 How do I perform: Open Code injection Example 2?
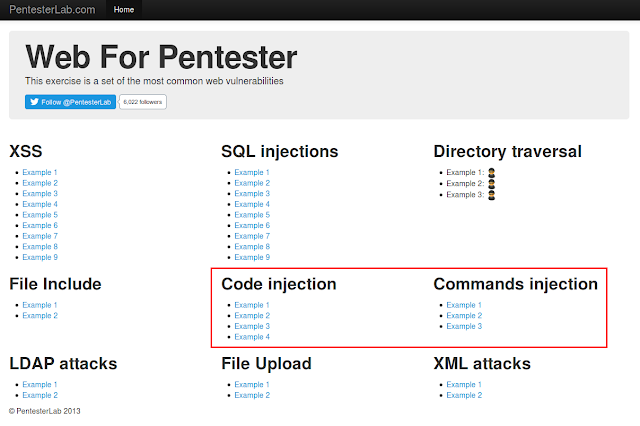(252, 315)
